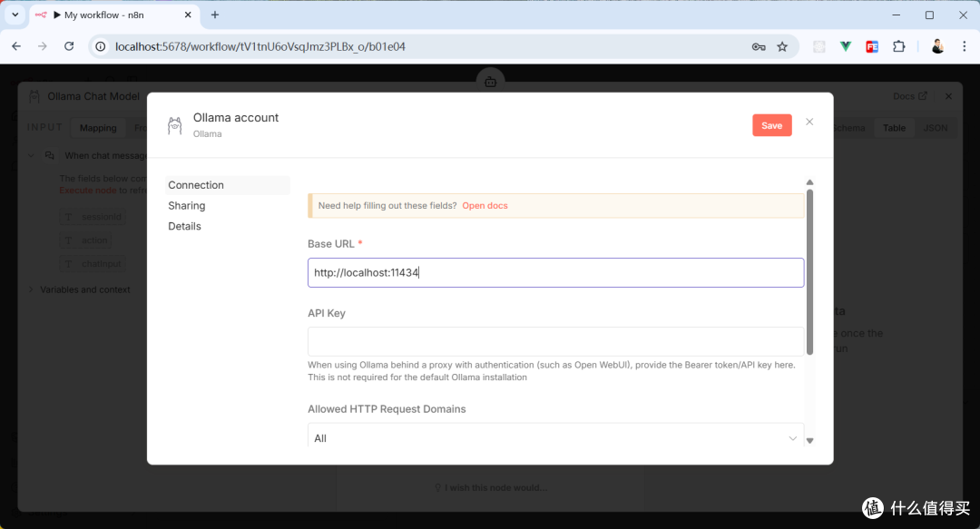Switch output view to Table
This screenshot has width=980, height=529.
click(x=894, y=128)
